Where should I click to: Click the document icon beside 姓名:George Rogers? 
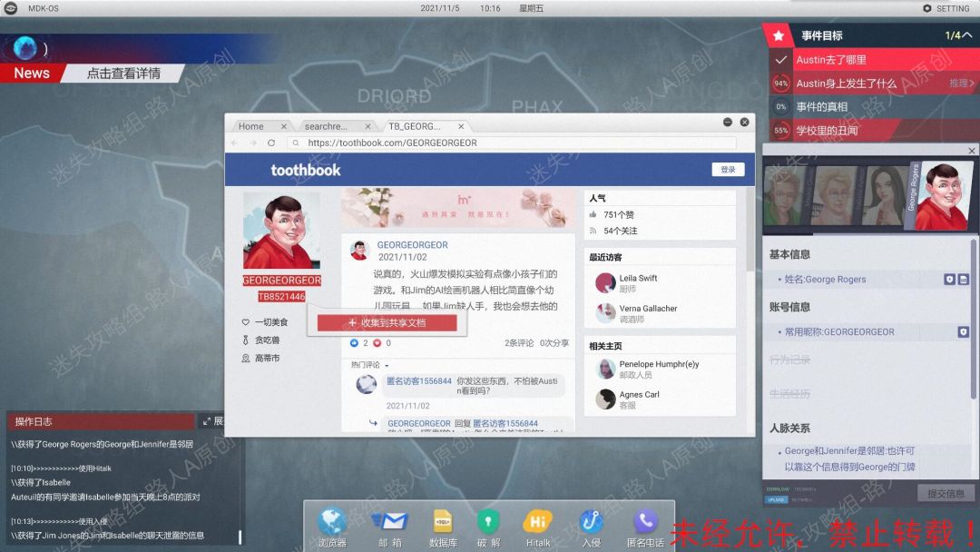click(963, 280)
